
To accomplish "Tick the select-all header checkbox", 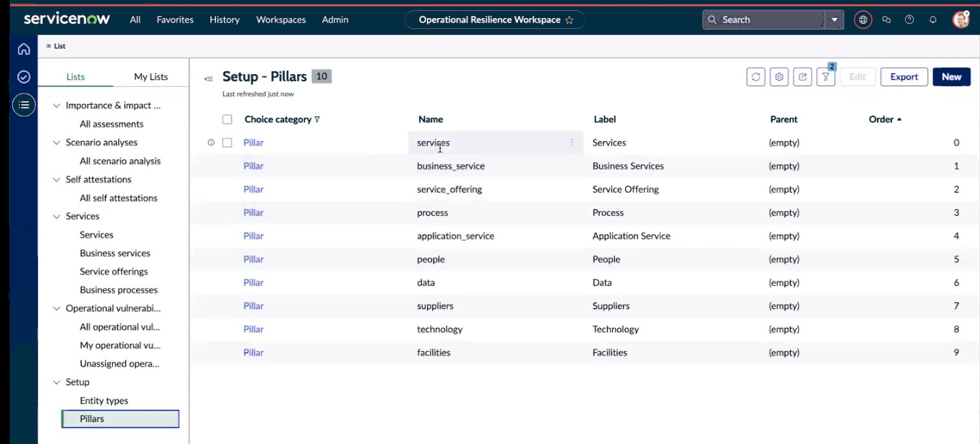I will pos(227,119).
